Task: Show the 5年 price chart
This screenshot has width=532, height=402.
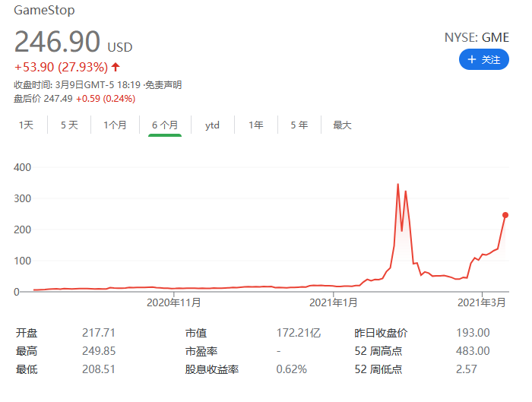Action: [299, 125]
